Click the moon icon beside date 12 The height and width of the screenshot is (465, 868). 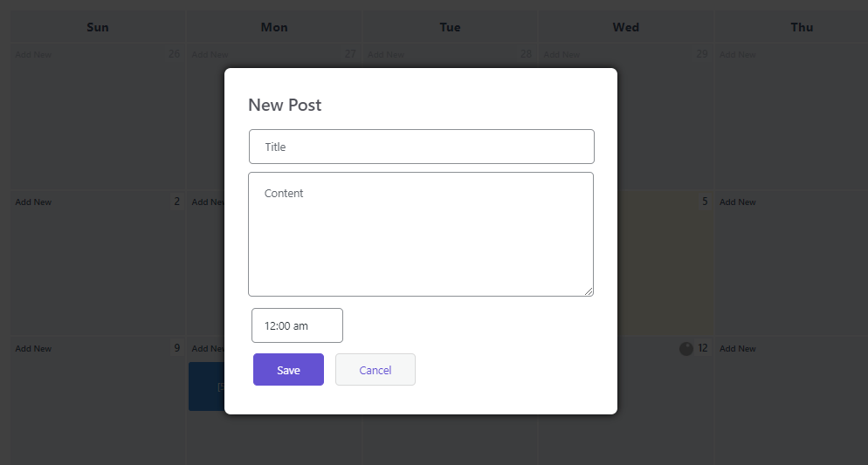point(686,348)
